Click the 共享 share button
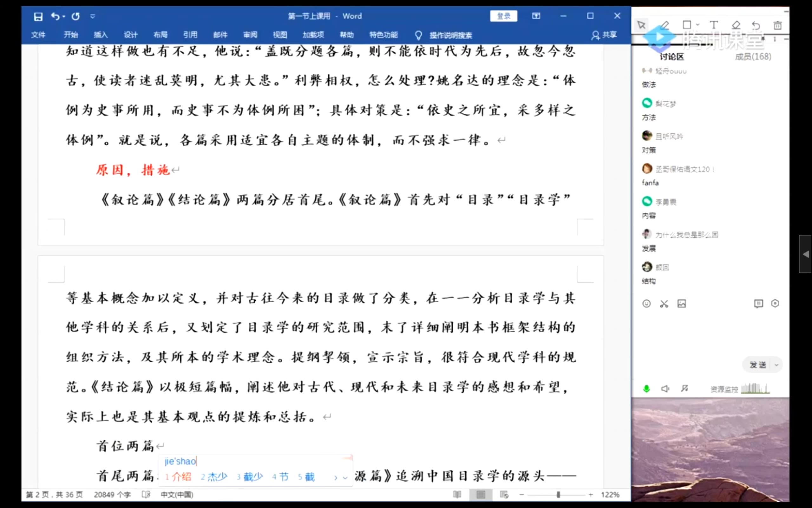Image resolution: width=812 pixels, height=508 pixels. 604,35
